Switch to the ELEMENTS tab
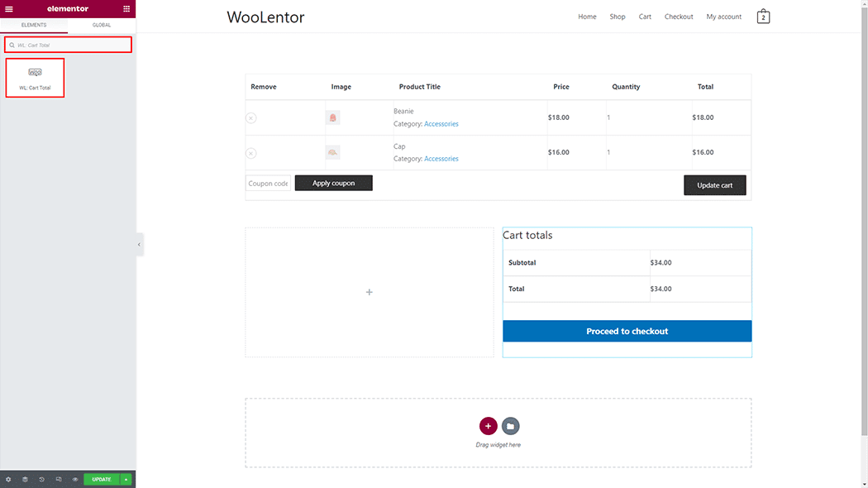The image size is (868, 488). point(34,25)
